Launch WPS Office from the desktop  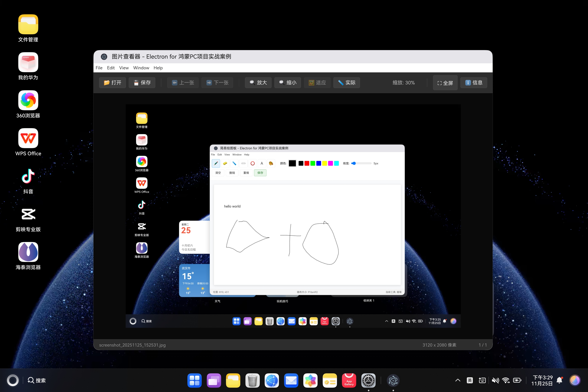(x=28, y=138)
